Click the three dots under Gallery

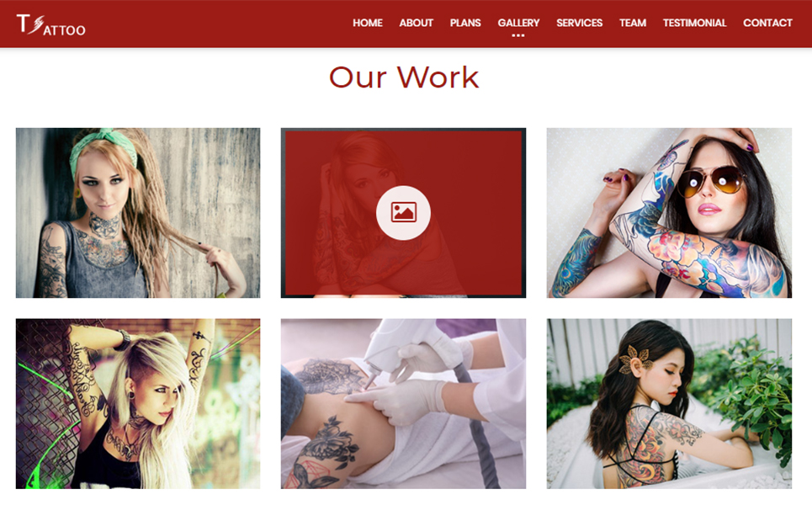coord(518,35)
